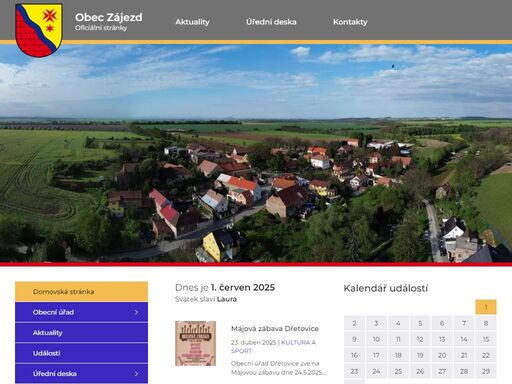Select day 19 in the events calendar

click(x=420, y=355)
